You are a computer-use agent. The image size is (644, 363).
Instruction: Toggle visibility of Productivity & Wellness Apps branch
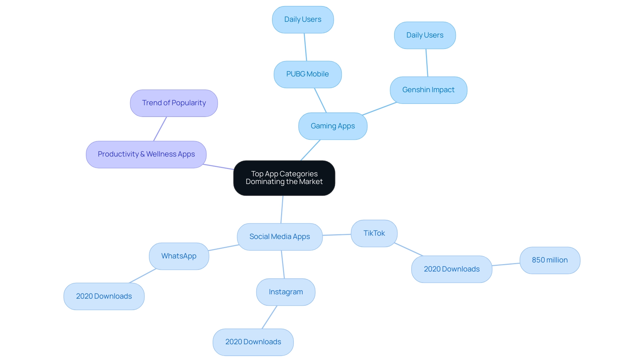146,154
